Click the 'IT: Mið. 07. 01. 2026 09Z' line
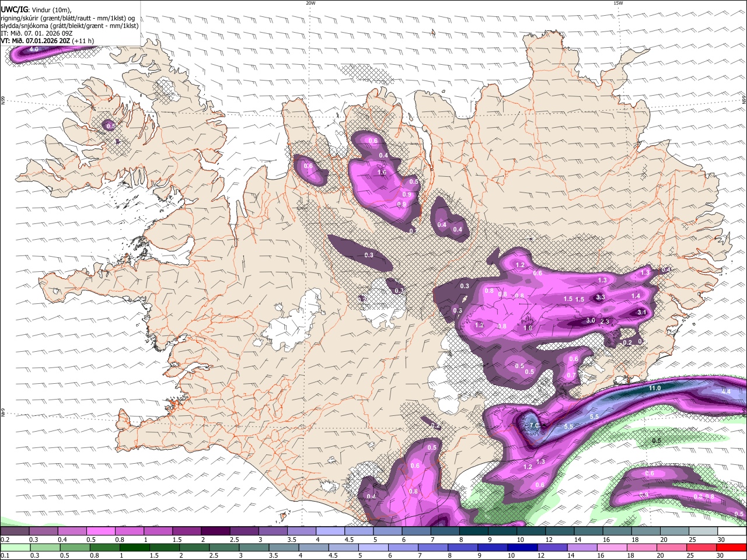 37,33
